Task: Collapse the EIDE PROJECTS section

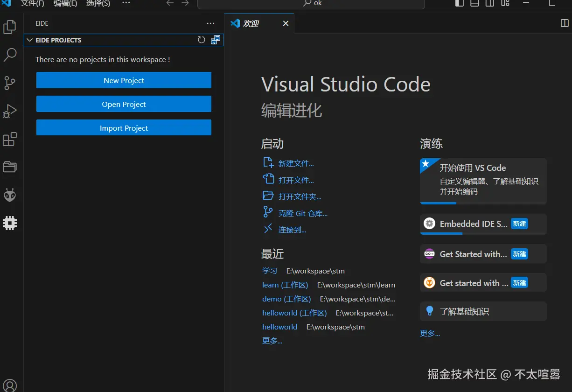Action: point(30,40)
